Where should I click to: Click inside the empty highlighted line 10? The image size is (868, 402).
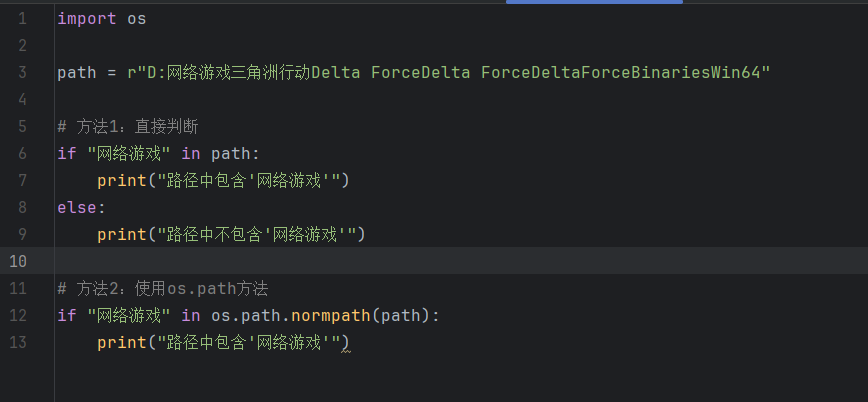coord(461,261)
